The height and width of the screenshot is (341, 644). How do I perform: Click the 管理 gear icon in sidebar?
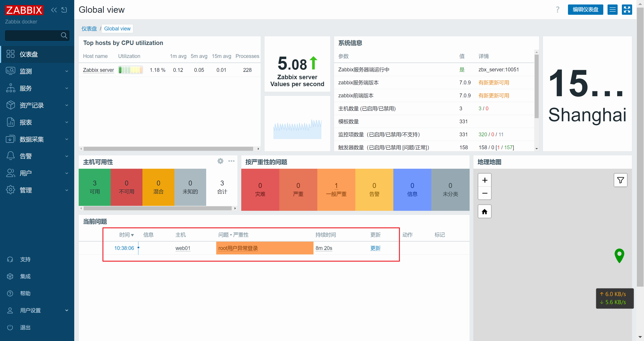[x=11, y=190]
